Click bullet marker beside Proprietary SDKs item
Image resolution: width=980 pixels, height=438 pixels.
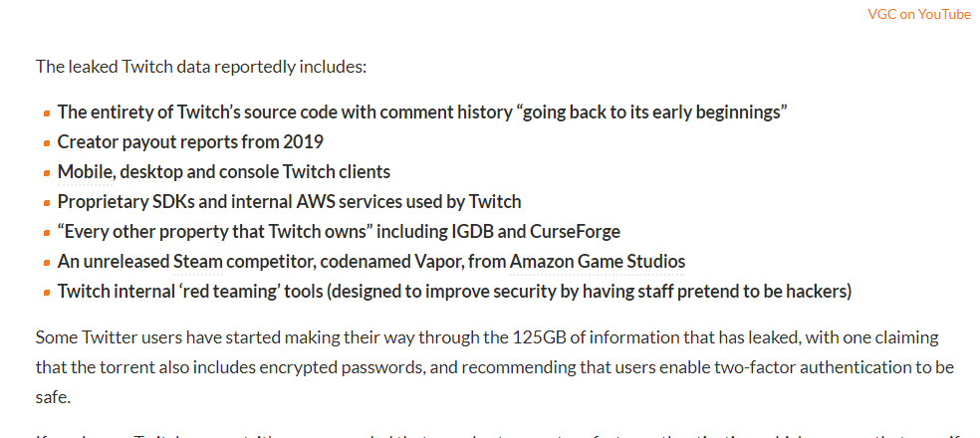click(47, 203)
